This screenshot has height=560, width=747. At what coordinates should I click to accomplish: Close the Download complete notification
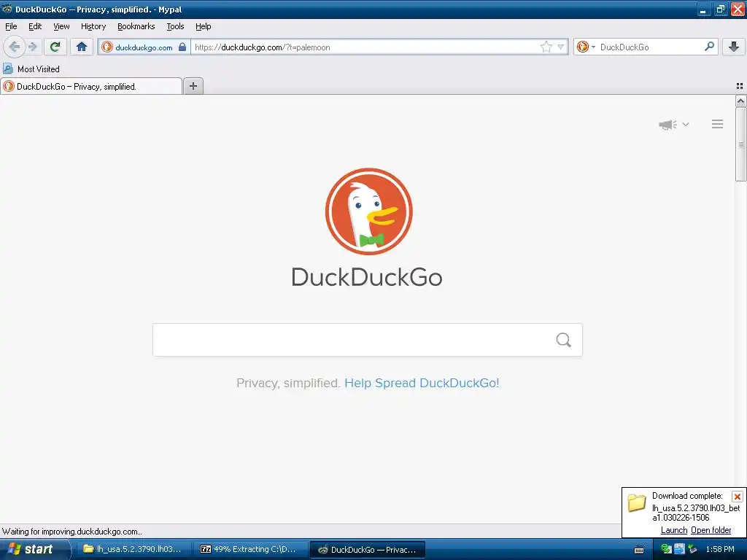point(738,497)
